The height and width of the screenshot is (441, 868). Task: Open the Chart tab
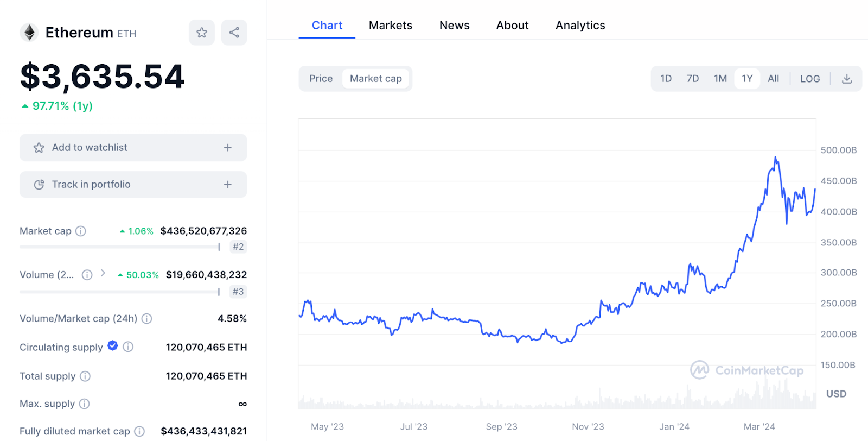pos(327,26)
